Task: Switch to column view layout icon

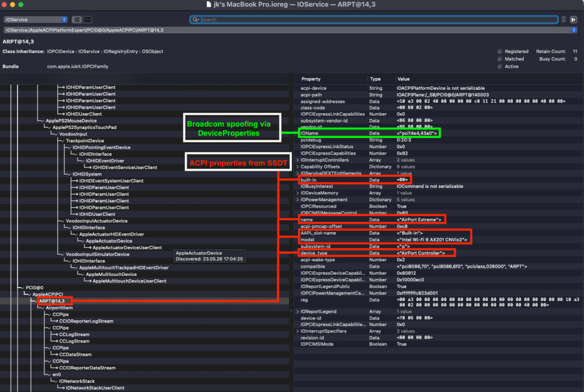Action: [88, 20]
